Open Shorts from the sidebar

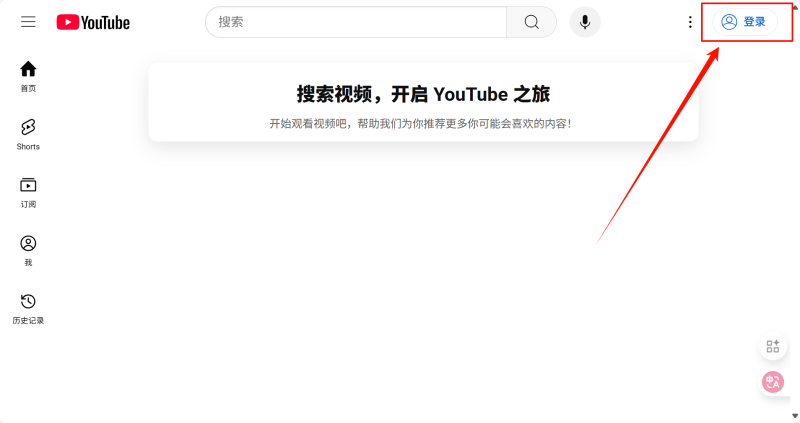28,134
